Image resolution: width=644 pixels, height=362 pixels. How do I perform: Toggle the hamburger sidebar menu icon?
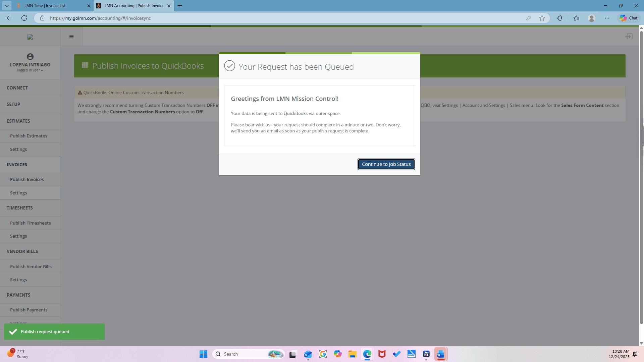point(71,37)
